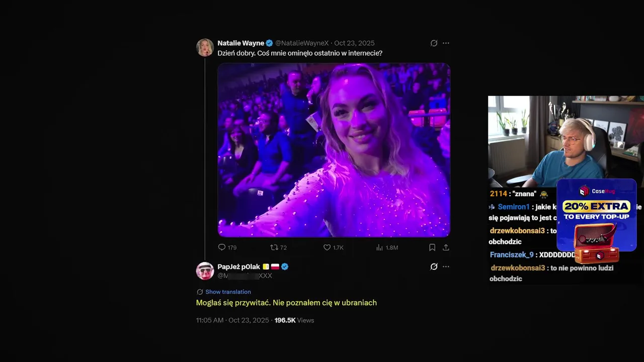This screenshot has height=362, width=644.
Task: Open PapJeż pOlak's profile avatar
Action: (205, 271)
